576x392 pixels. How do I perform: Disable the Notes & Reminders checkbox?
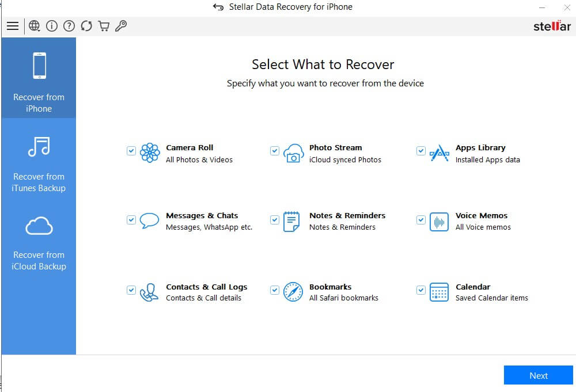[275, 219]
